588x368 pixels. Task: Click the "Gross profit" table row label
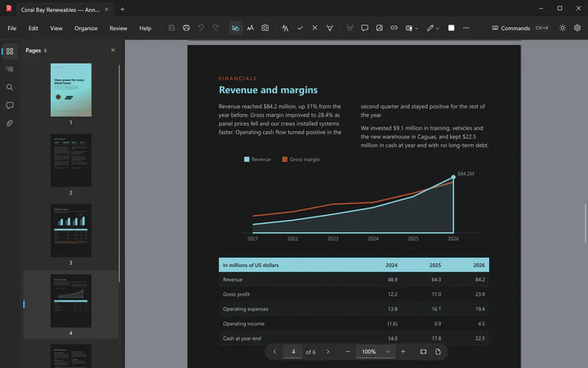click(236, 294)
